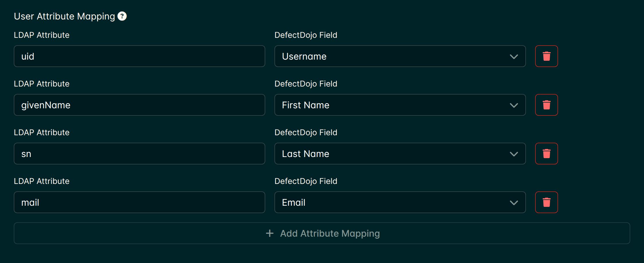
Task: Focus the givenName LDAP Attribute input
Action: click(139, 105)
